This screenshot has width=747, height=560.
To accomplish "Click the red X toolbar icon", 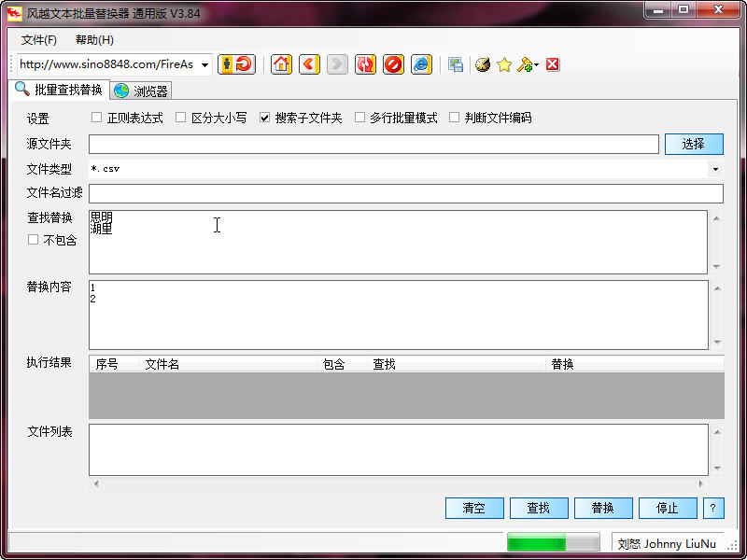I will (x=553, y=64).
